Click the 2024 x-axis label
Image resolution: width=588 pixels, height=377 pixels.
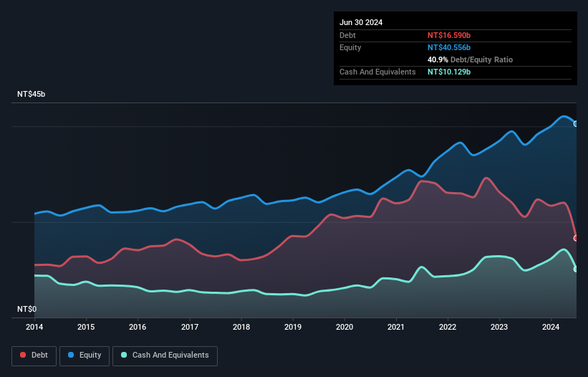tap(551, 327)
